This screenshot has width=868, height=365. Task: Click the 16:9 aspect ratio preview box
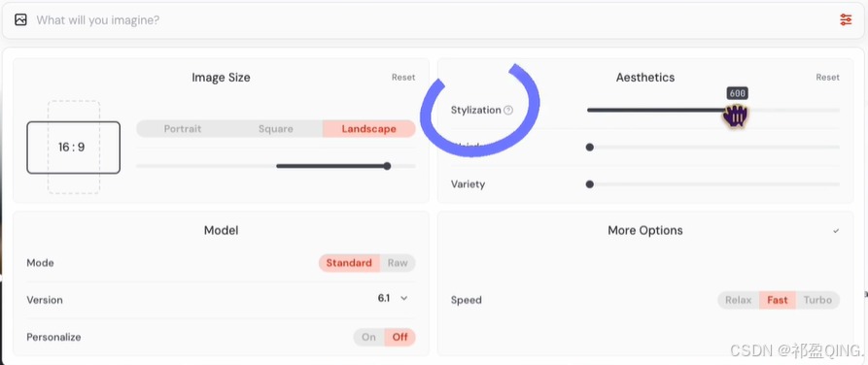pyautogui.click(x=73, y=148)
